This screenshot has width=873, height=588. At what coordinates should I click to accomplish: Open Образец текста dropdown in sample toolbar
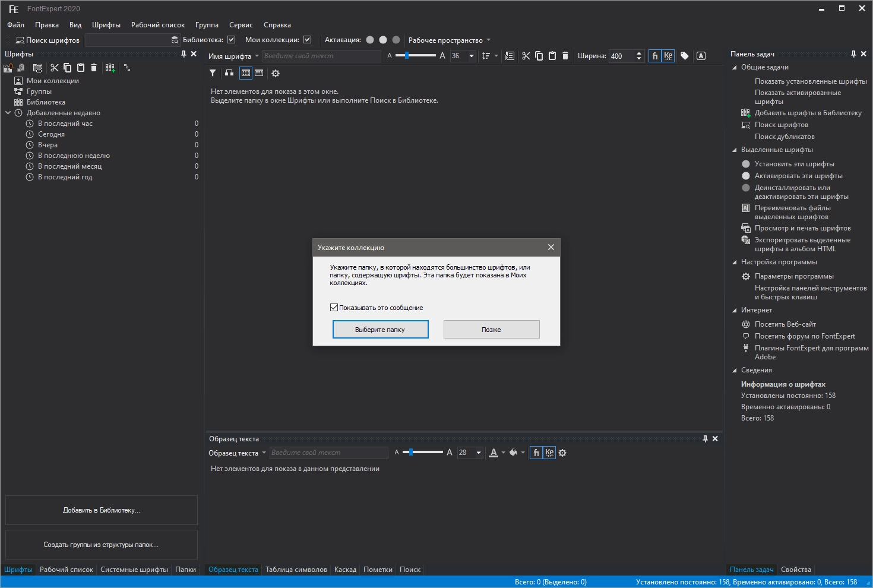pyautogui.click(x=237, y=453)
